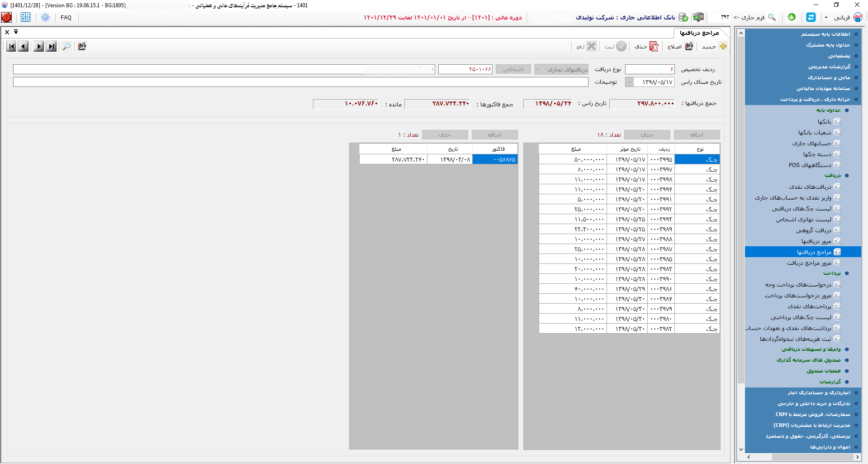The height and width of the screenshot is (464, 868).
Task: Click اضافه button above the invoice table
Action: 494,134
